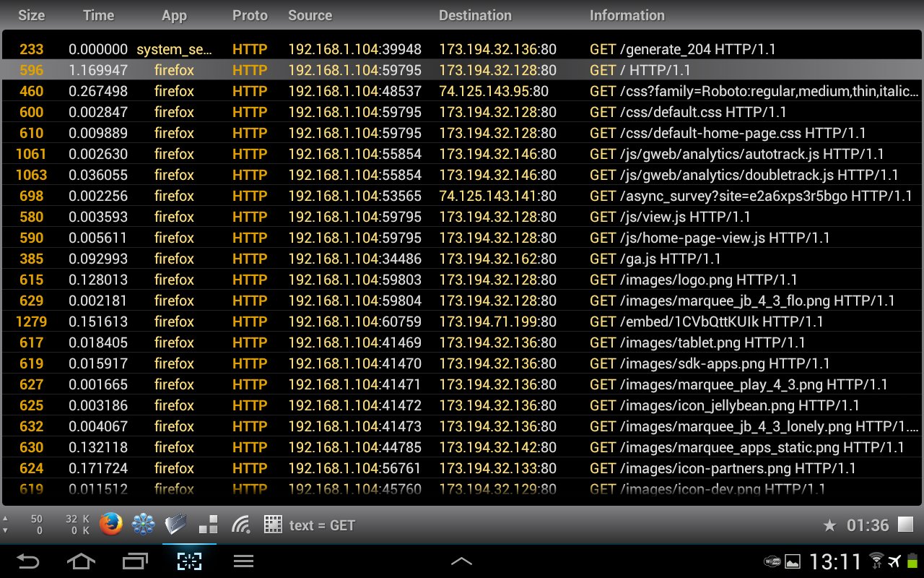Screen dimensions: 924x578
Task: Tap the stacked squares icon in toolbar
Action: 208,525
